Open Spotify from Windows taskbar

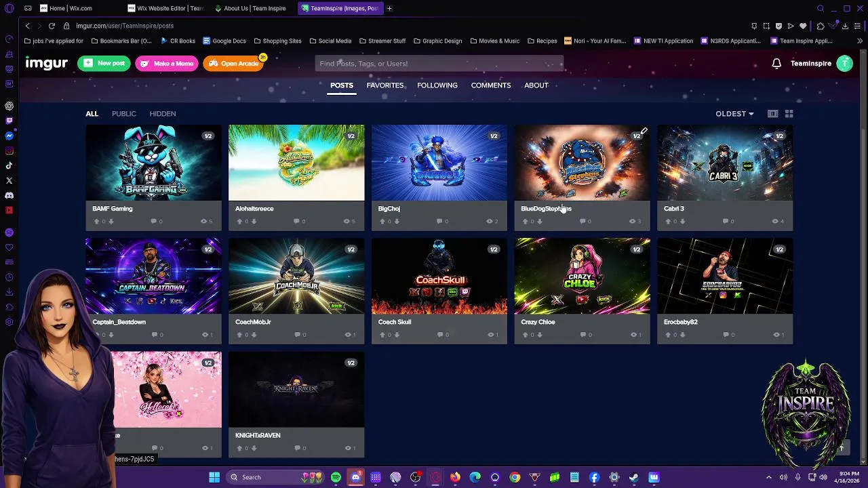point(336,477)
